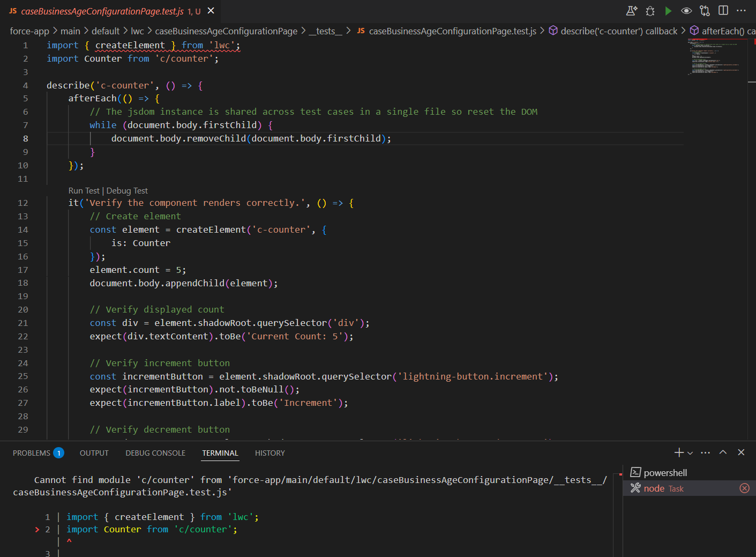The image size is (756, 557).
Task: Create a new terminal with plus icon
Action: point(679,452)
